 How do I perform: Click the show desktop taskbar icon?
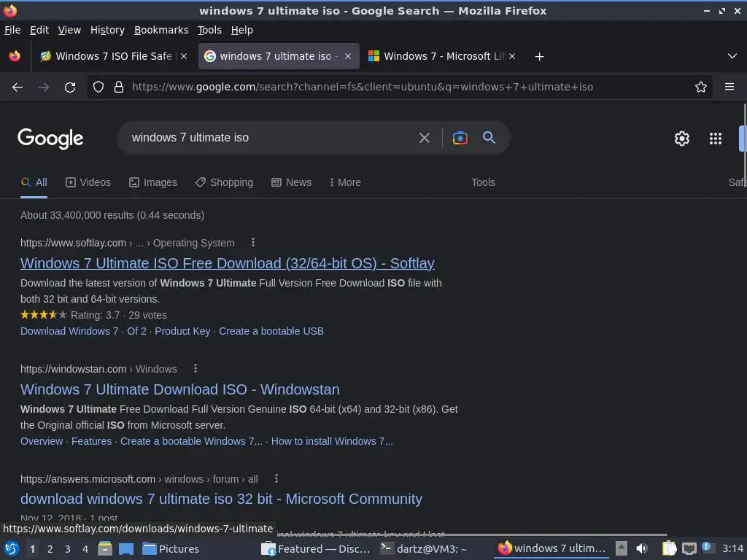125,548
